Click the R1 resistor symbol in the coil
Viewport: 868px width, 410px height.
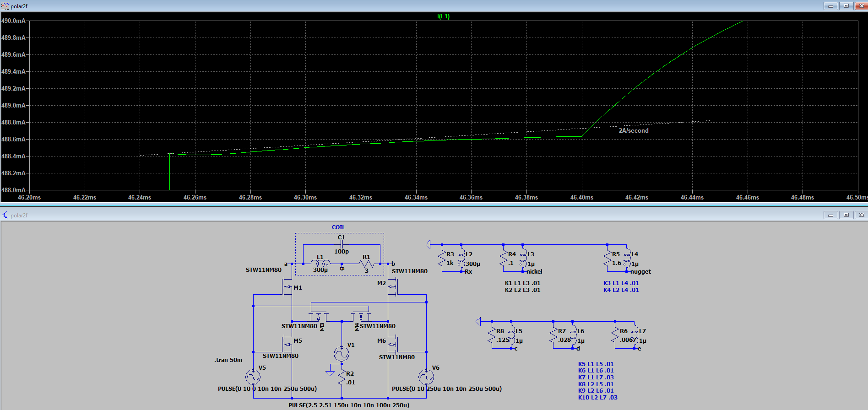click(367, 264)
